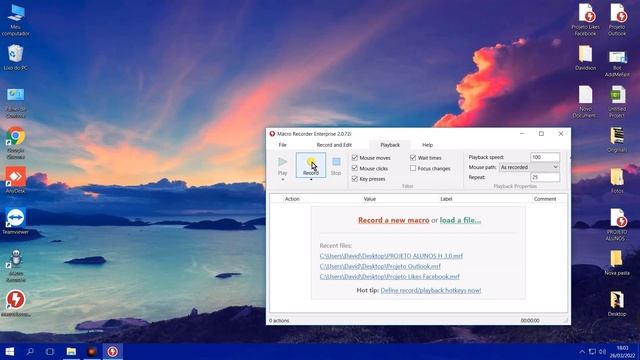Viewport: 640px width, 360px height.
Task: Select the Novo Documento desktop file
Action: click(586, 102)
